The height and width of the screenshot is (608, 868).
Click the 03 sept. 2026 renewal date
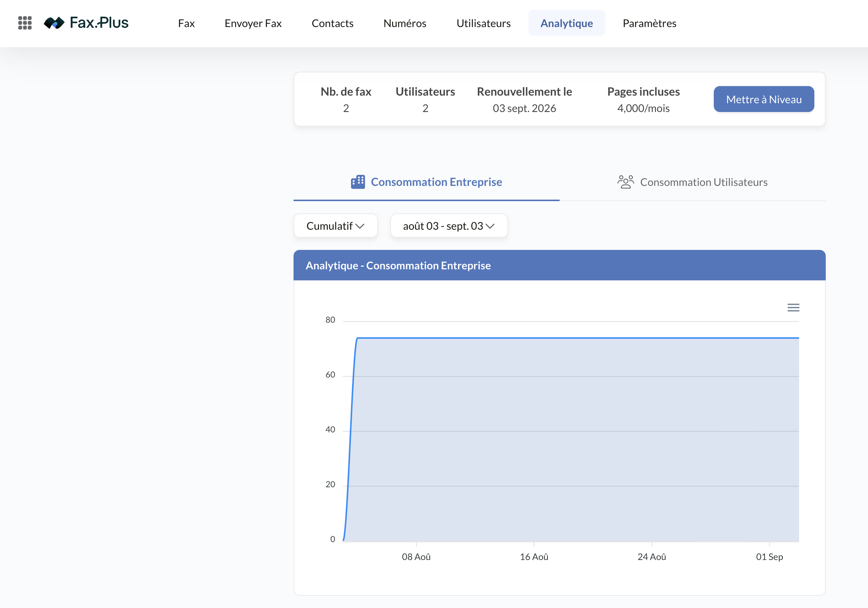[525, 108]
